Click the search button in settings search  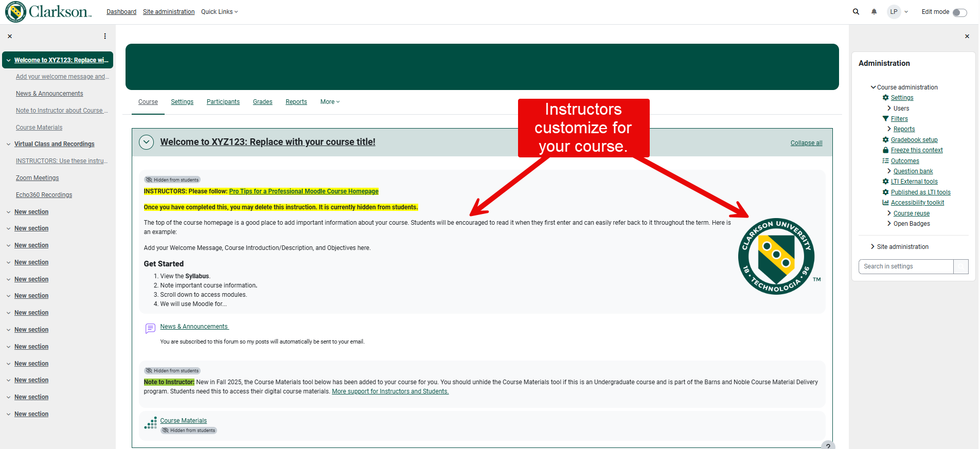(x=961, y=266)
